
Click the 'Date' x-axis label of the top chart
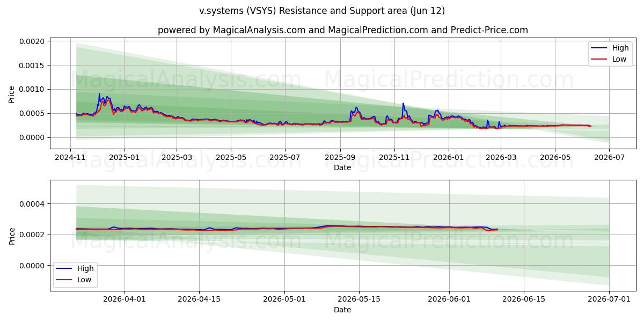(342, 167)
